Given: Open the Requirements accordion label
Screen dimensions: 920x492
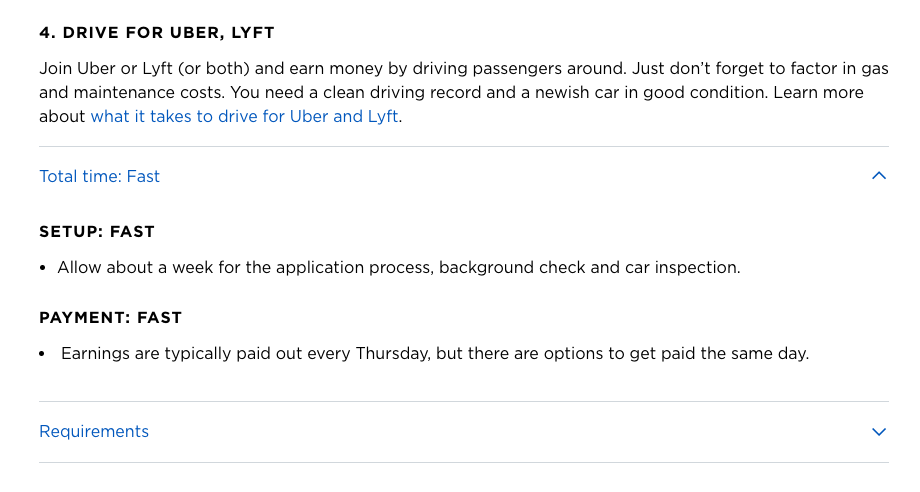Looking at the screenshot, I should [x=94, y=432].
